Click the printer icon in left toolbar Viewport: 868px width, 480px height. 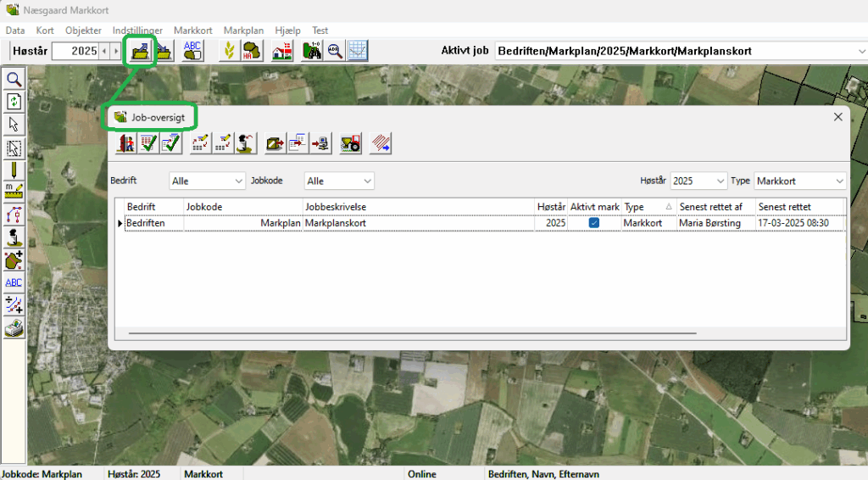click(14, 328)
